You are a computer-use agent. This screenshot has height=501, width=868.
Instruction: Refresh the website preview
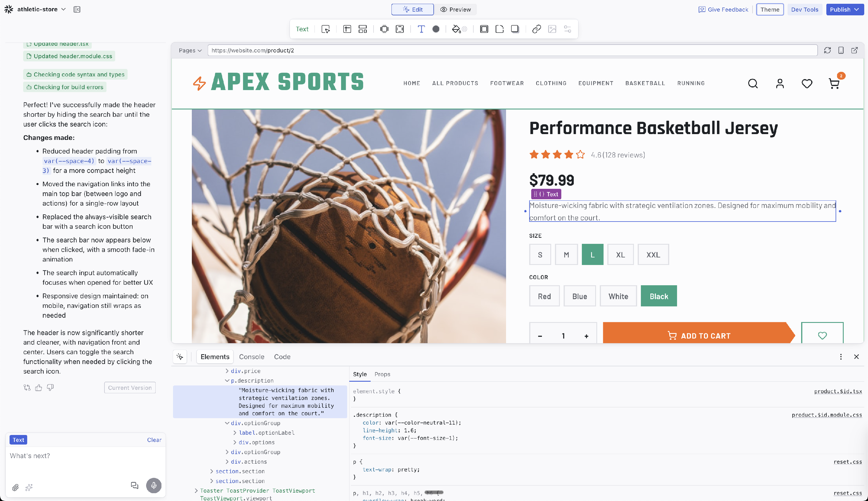(x=827, y=50)
